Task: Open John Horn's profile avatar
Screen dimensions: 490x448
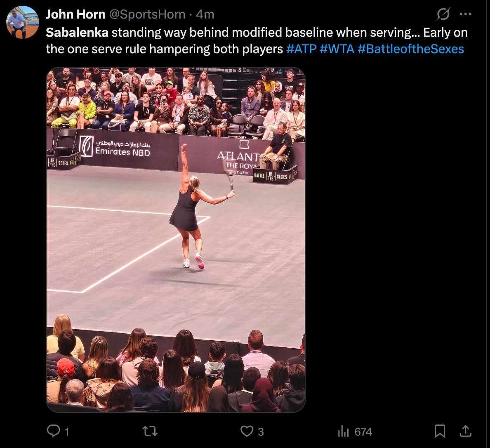Action: point(23,22)
